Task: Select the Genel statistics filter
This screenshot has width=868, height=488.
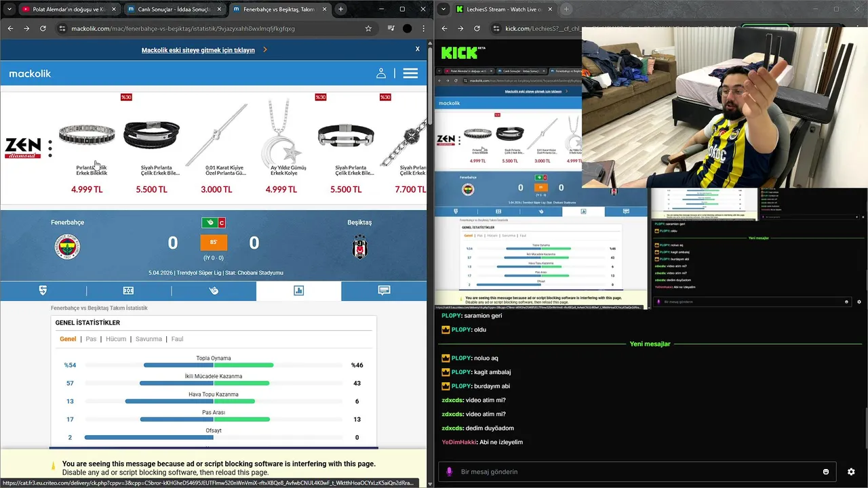Action: tap(68, 339)
